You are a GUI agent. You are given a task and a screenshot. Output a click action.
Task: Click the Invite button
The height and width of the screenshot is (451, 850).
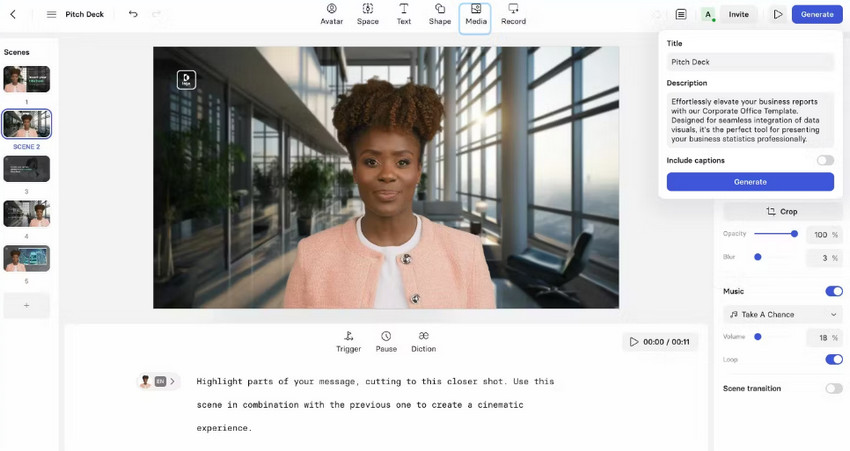tap(738, 14)
